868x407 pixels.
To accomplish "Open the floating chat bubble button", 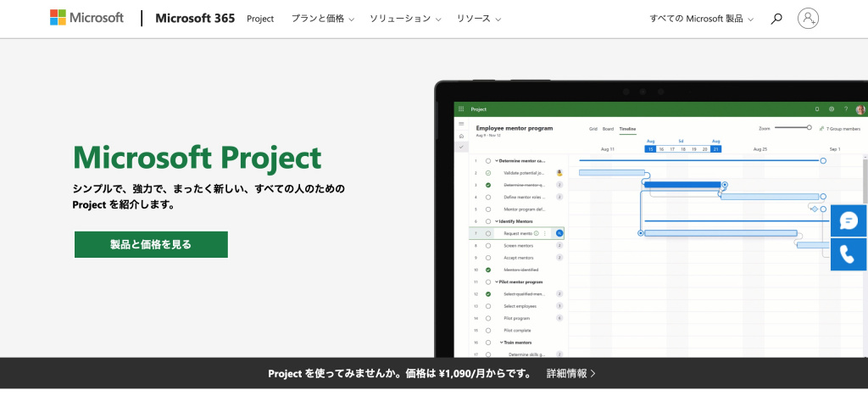I will click(x=848, y=220).
